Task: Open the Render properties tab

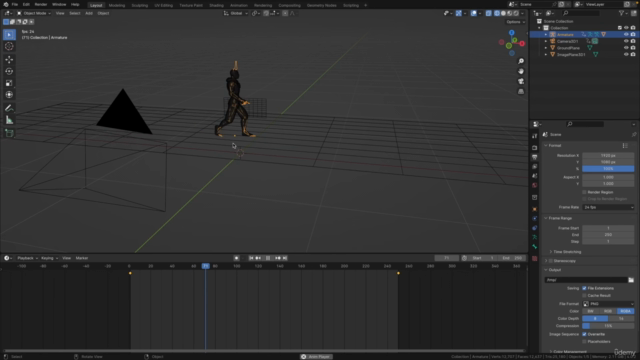Action: [535, 147]
